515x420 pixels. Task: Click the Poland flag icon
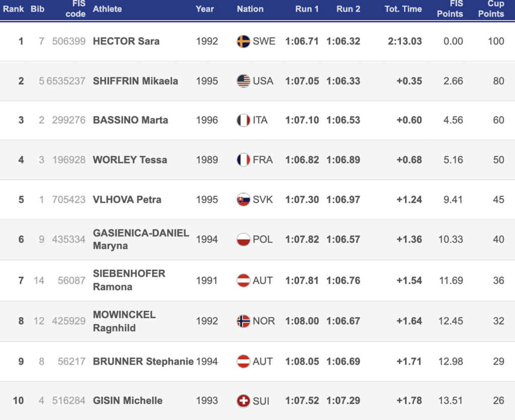tap(243, 239)
